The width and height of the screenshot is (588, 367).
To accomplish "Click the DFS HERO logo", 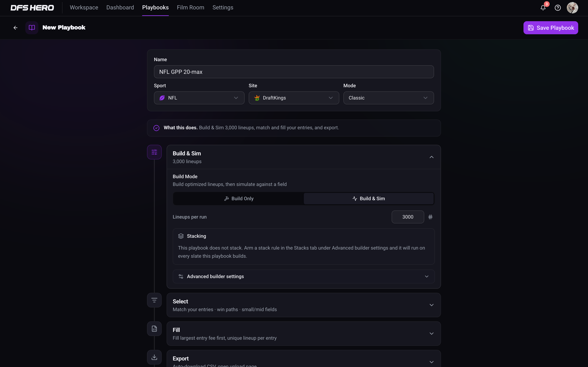I will [x=32, y=8].
